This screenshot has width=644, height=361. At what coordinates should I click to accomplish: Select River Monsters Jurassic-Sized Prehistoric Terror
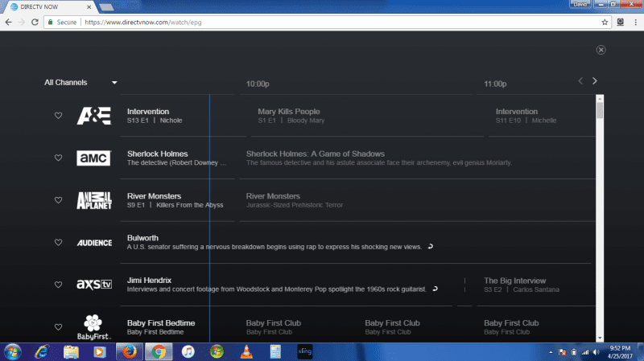click(295, 200)
